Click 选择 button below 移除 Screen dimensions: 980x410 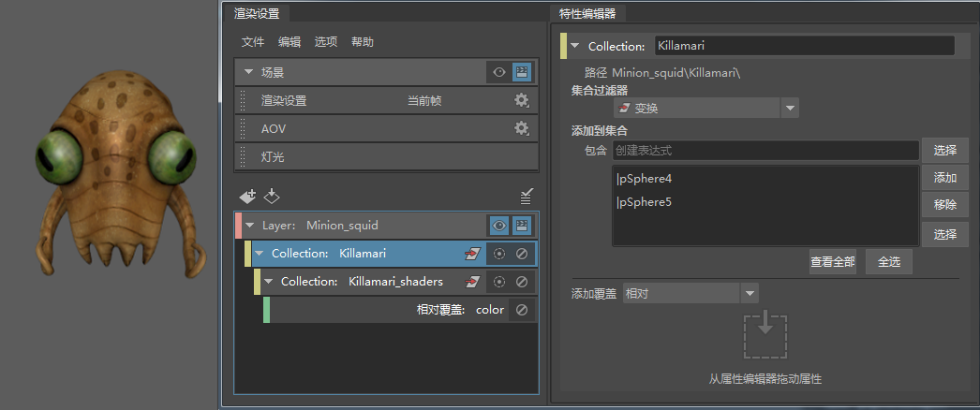945,235
